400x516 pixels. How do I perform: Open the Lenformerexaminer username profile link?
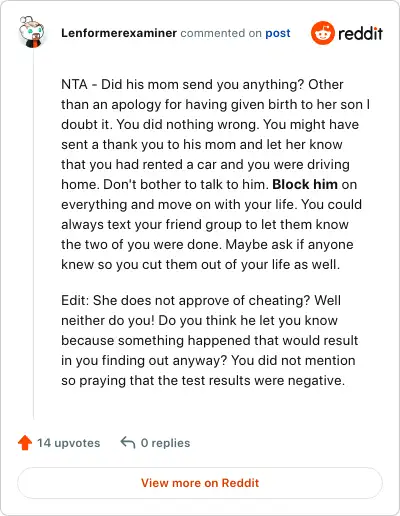pyautogui.click(x=119, y=33)
